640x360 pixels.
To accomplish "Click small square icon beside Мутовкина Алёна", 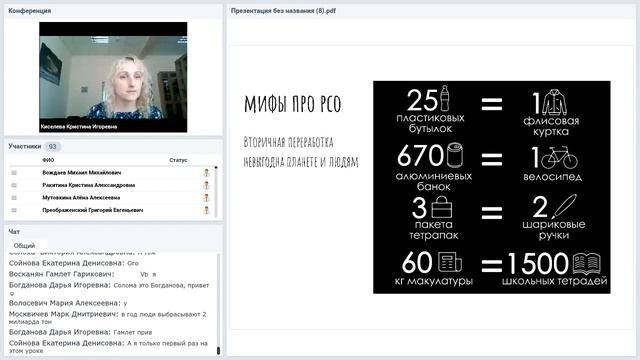I will point(14,198).
